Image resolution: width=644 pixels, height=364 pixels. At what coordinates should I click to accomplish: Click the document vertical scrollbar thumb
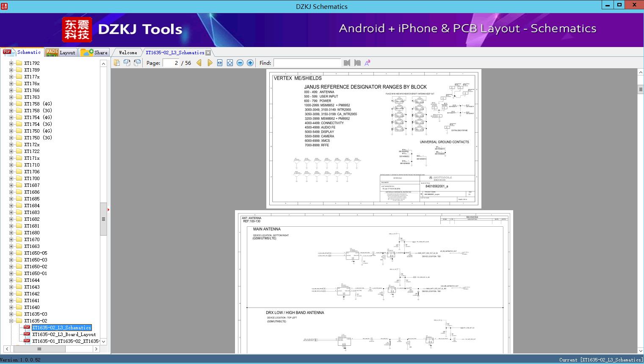641,89
